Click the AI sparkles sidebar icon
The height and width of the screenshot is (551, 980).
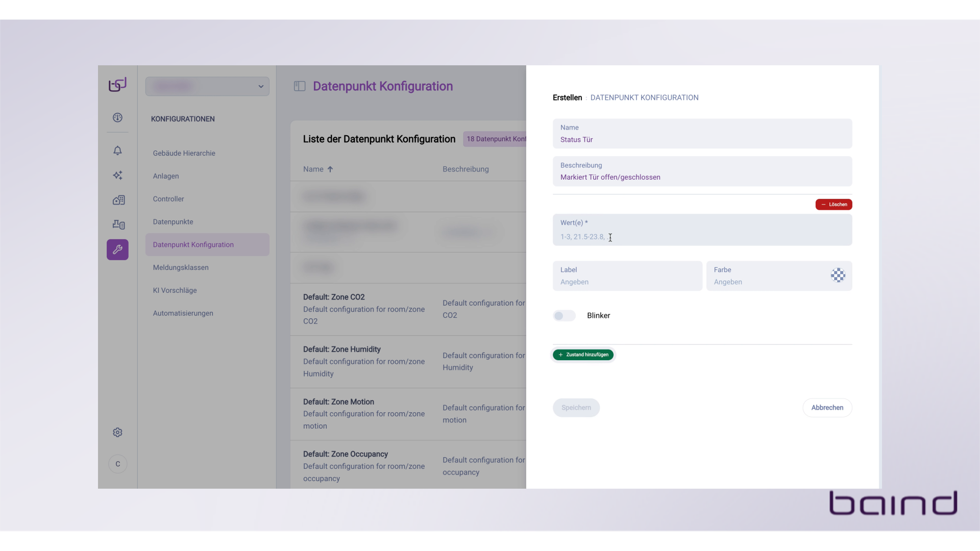point(117,176)
